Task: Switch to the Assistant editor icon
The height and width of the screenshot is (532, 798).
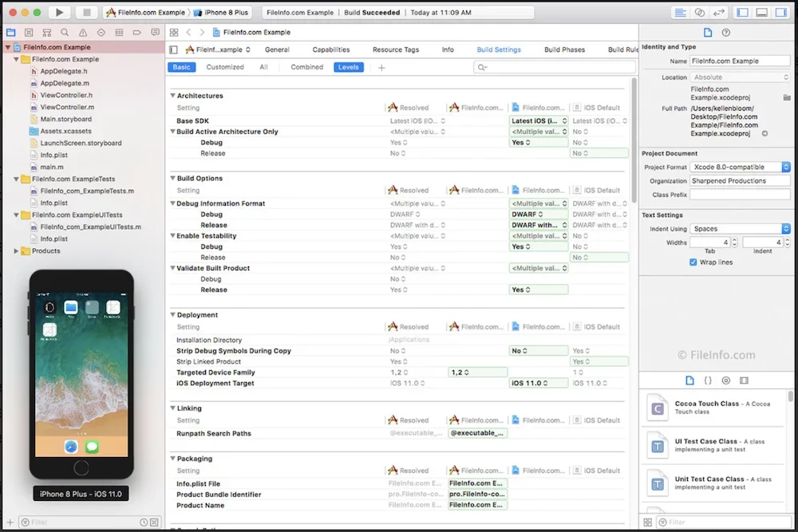Action: (x=699, y=13)
